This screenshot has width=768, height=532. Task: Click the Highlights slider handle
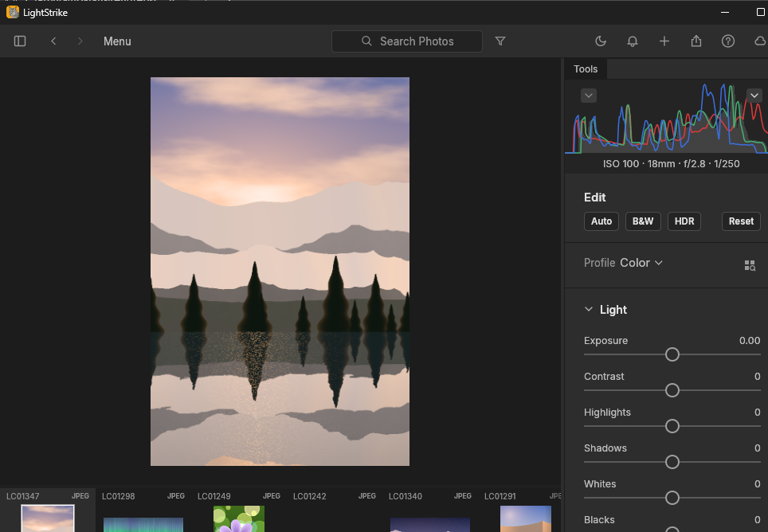point(672,426)
